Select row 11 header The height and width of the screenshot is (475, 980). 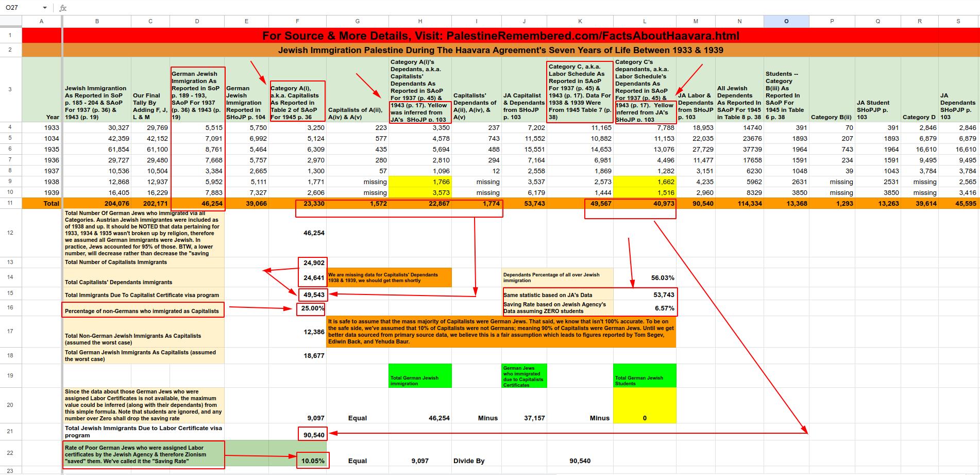point(10,203)
